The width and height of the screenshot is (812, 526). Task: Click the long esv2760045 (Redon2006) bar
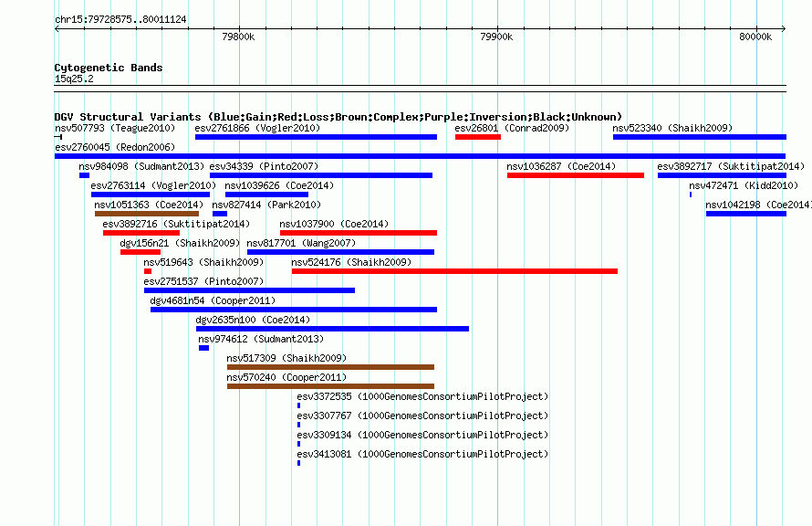pyautogui.click(x=420, y=156)
